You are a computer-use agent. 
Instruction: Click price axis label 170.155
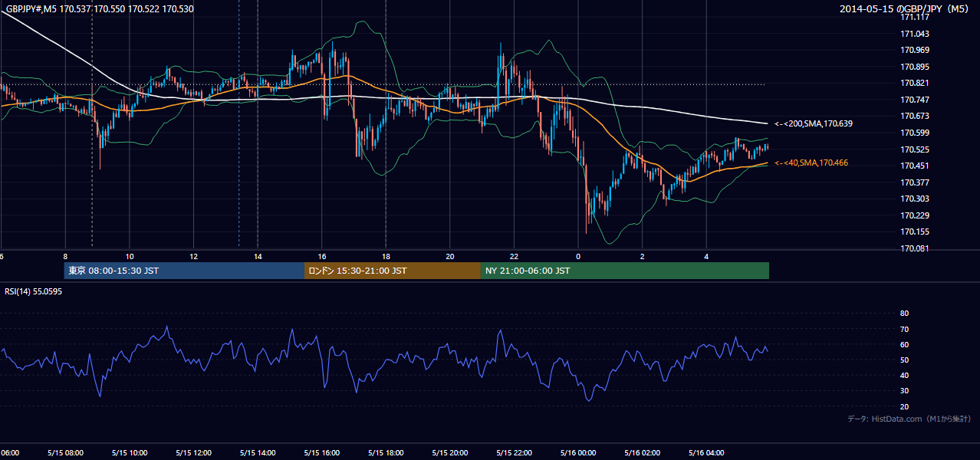click(x=915, y=232)
